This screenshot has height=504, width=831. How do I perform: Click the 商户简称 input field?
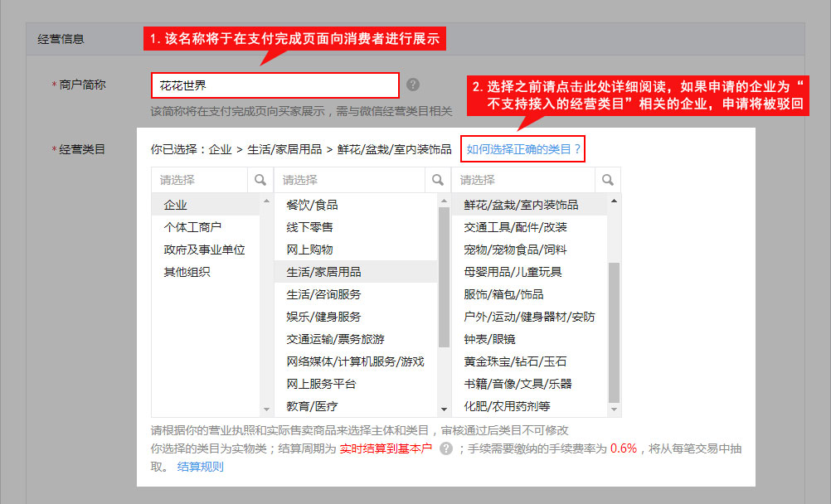coord(275,85)
